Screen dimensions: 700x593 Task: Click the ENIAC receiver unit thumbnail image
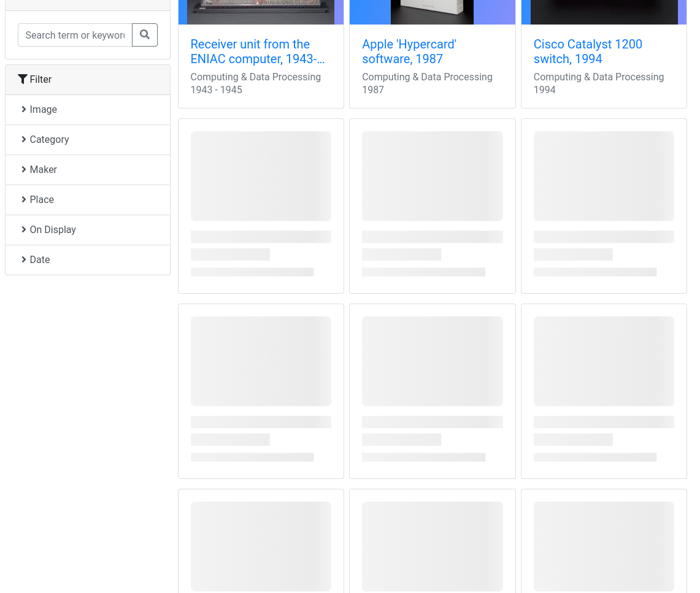point(261,12)
